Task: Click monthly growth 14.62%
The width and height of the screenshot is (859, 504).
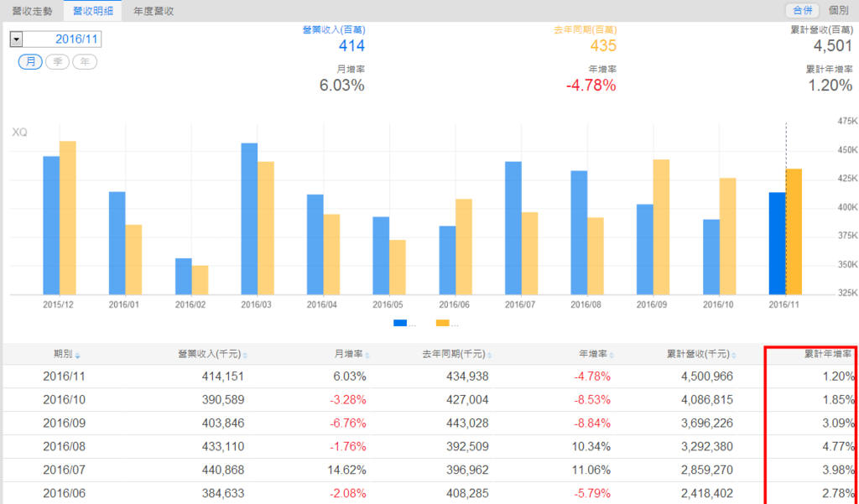Action: 346,470
